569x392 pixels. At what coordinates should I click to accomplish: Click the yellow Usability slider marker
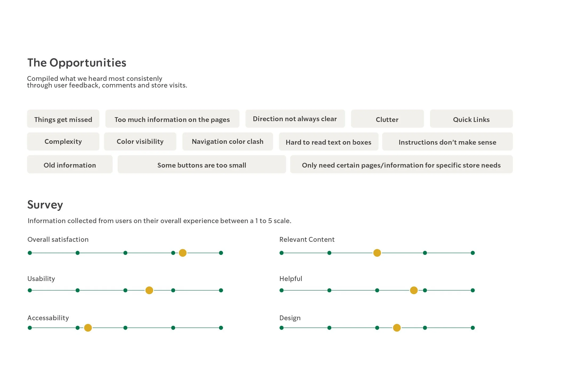coord(149,290)
